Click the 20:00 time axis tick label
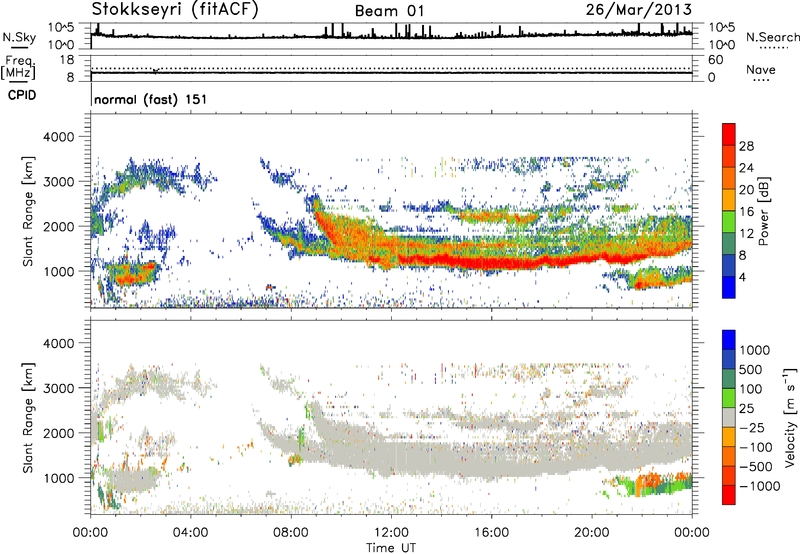 click(592, 533)
